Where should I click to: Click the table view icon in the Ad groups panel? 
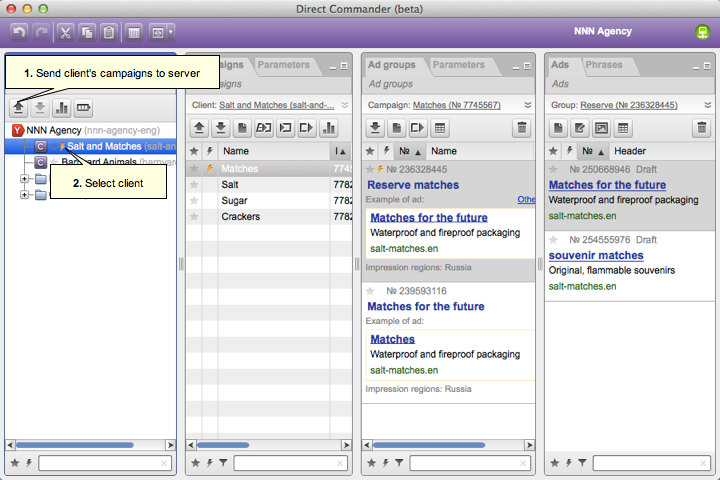tap(440, 128)
